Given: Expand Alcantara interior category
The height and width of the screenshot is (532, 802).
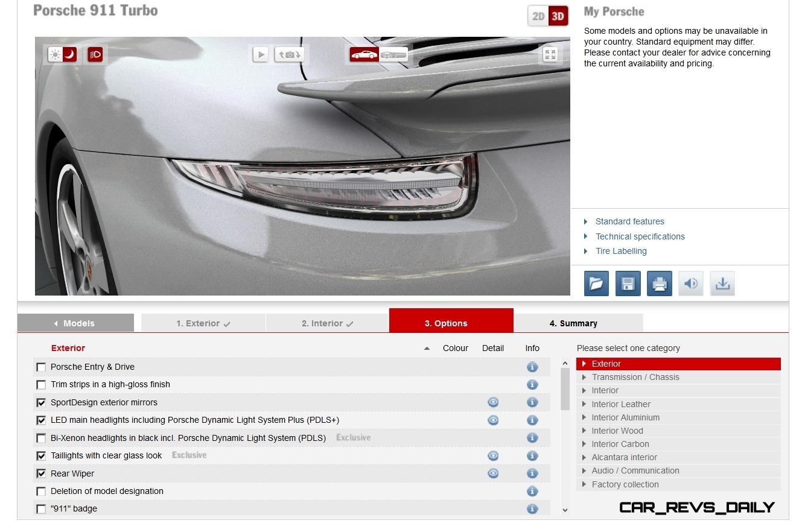Looking at the screenshot, I should point(678,457).
